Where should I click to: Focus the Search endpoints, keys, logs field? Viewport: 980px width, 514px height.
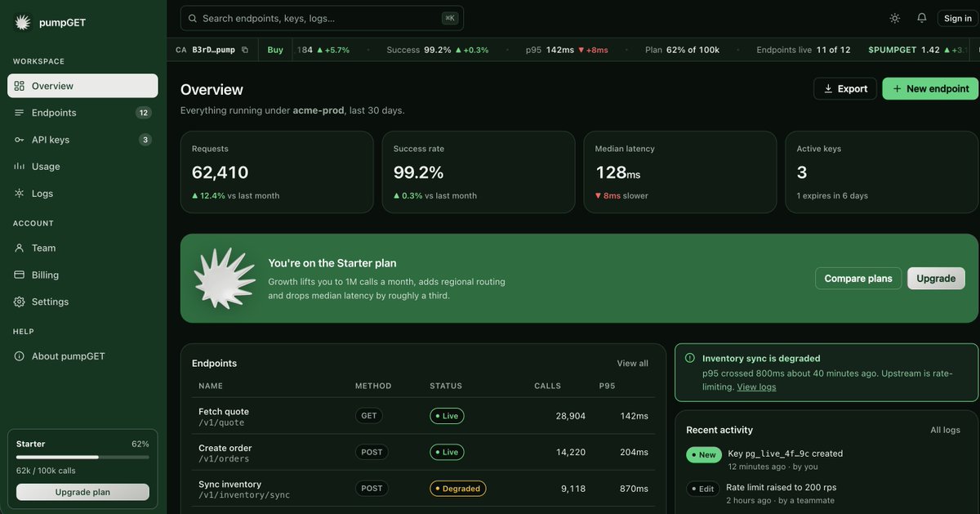(322, 18)
